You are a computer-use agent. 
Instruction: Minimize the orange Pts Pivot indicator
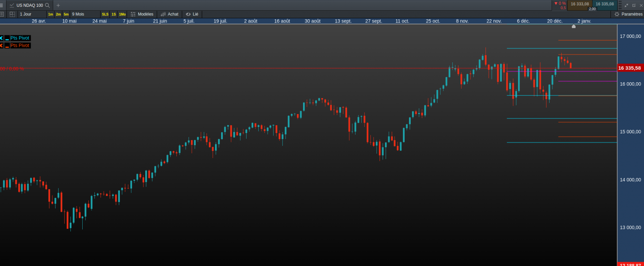coord(7,46)
